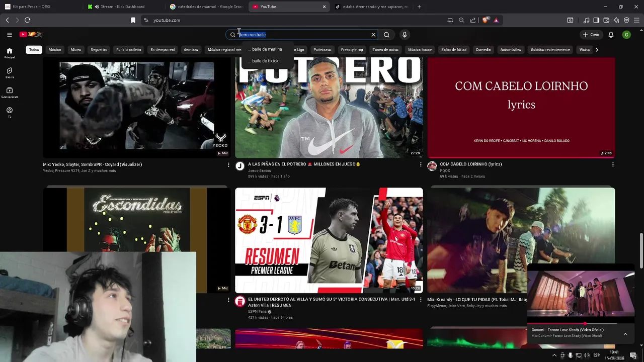644x362 pixels.
Task: Select the Reguetón filter chip
Action: pyautogui.click(x=99, y=50)
